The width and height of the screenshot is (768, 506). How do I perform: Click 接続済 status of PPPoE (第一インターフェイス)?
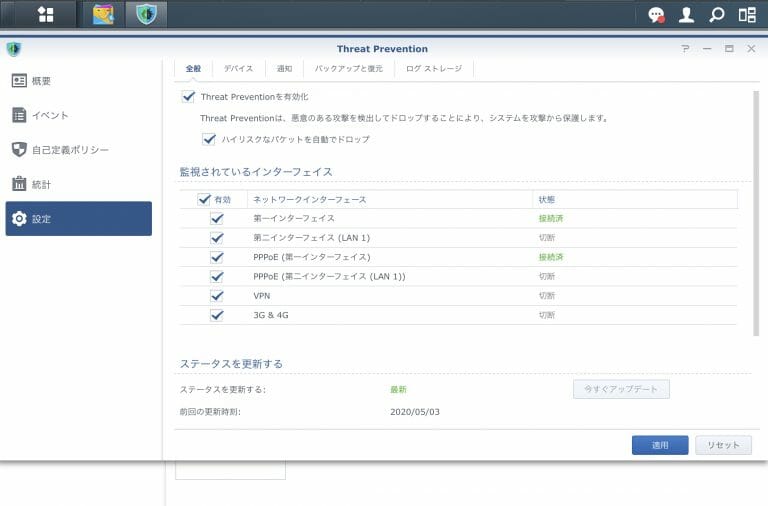pos(551,257)
